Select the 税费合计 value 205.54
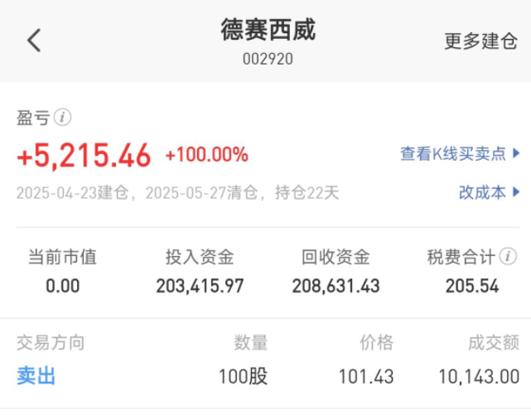531x420 pixels. point(472,286)
